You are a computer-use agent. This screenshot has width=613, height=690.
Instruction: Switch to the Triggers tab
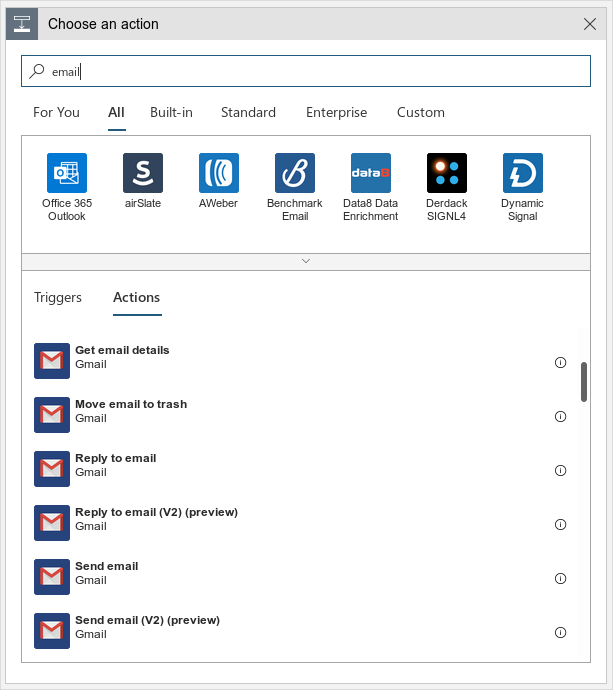click(x=58, y=297)
